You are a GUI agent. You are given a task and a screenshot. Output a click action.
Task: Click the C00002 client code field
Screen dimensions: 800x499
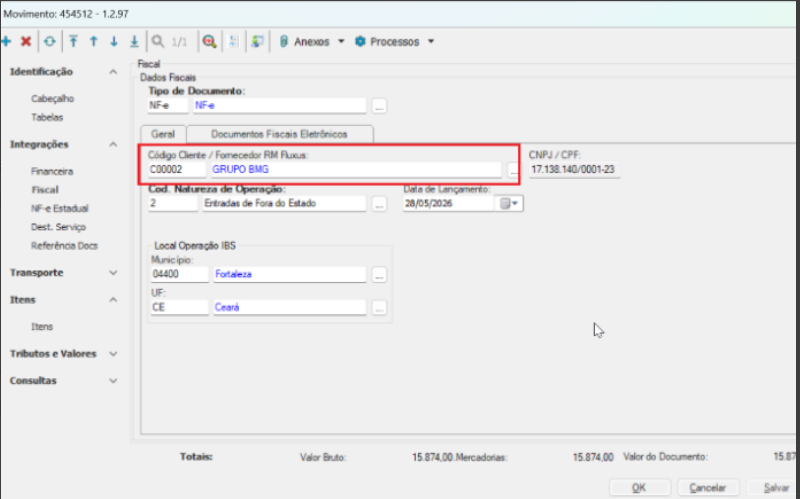pos(177,169)
